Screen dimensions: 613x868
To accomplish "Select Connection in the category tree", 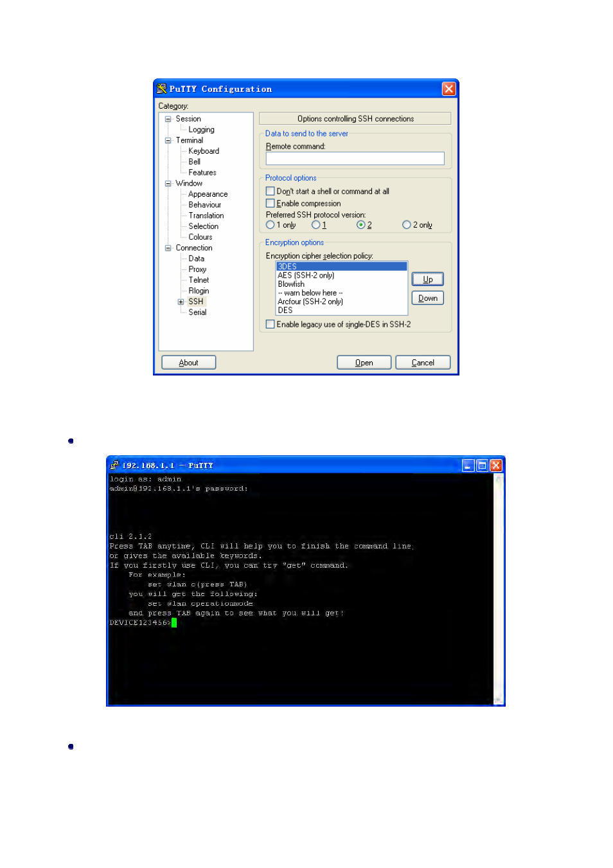I will 194,248.
